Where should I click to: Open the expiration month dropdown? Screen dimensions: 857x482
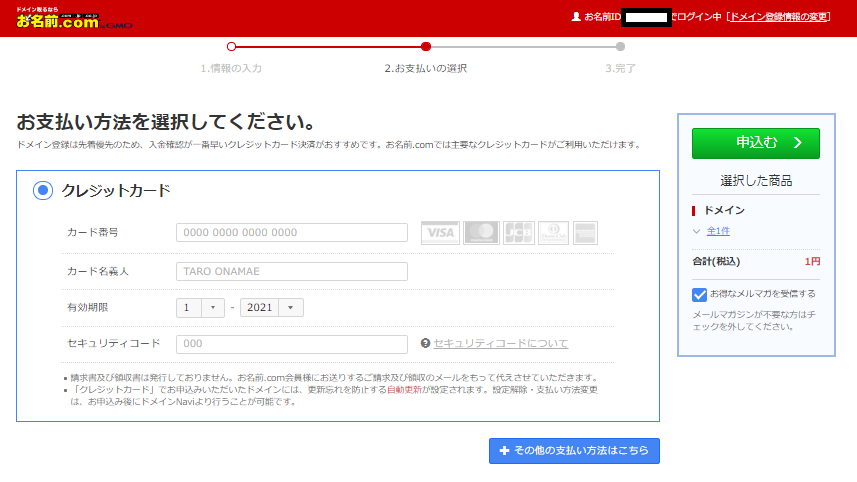click(201, 308)
